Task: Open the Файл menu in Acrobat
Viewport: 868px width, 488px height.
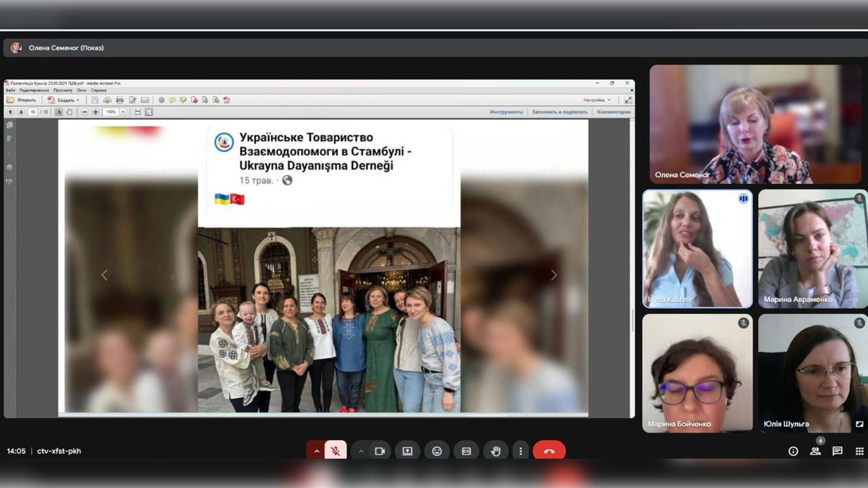Action: (10, 90)
